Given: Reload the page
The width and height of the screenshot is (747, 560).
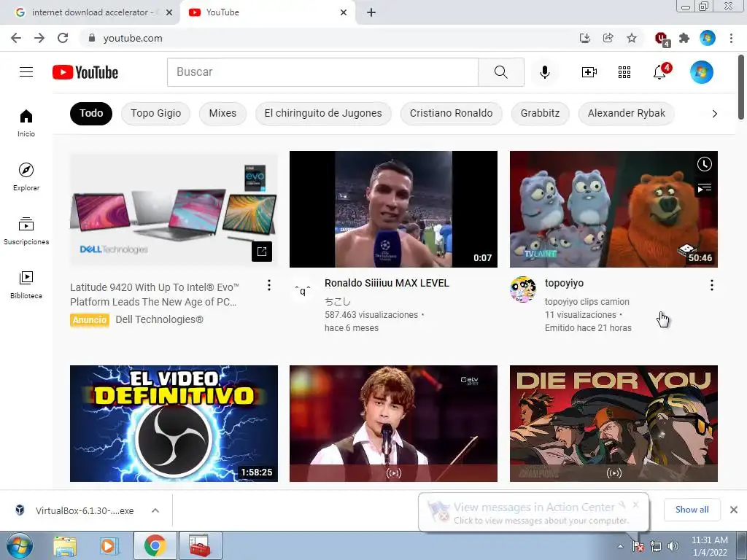Looking at the screenshot, I should 63,38.
